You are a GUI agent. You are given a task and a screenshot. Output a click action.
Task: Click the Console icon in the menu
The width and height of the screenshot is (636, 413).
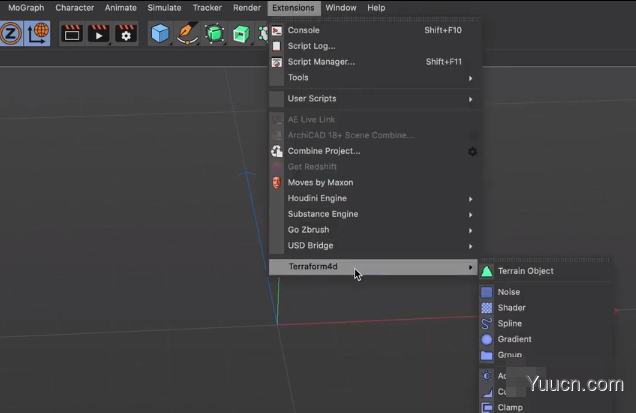click(x=277, y=30)
